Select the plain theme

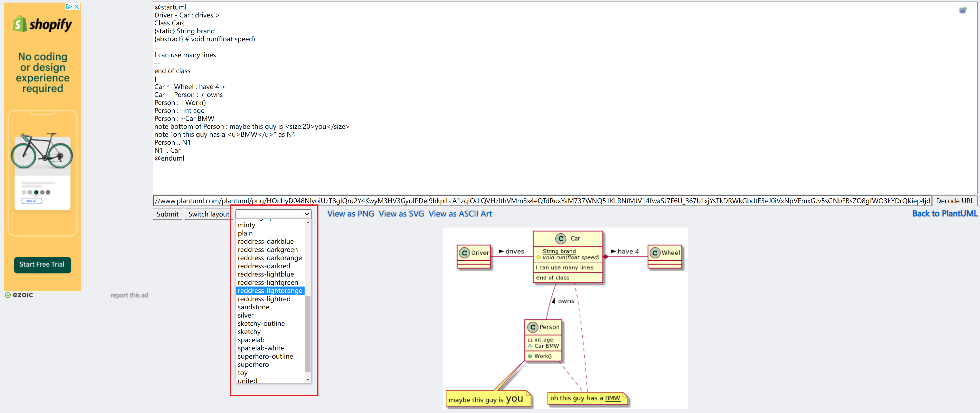(245, 233)
